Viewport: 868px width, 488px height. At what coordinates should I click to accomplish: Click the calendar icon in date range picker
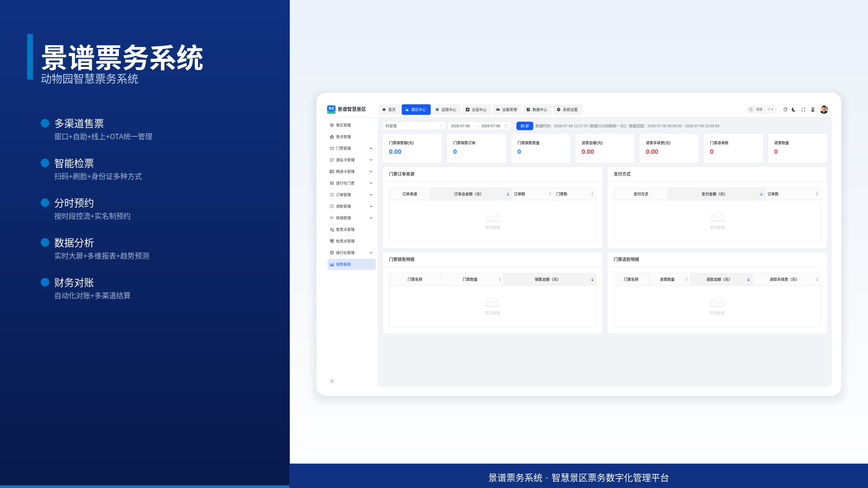506,126
